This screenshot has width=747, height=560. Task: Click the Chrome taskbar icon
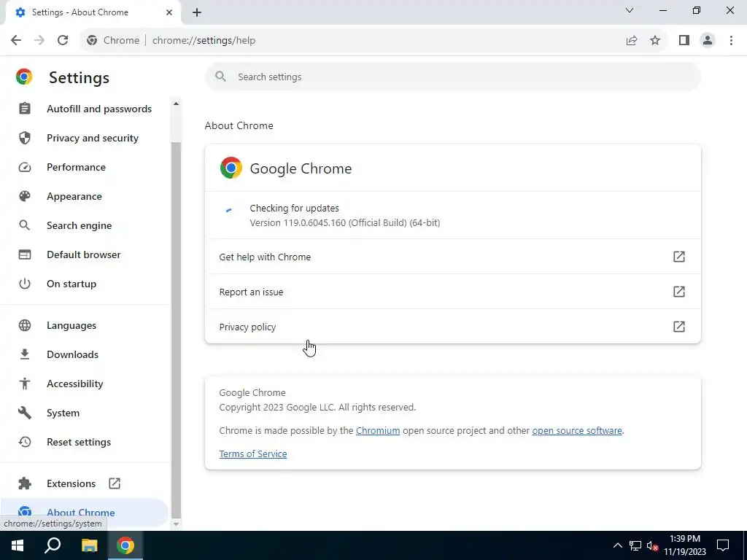pyautogui.click(x=125, y=545)
